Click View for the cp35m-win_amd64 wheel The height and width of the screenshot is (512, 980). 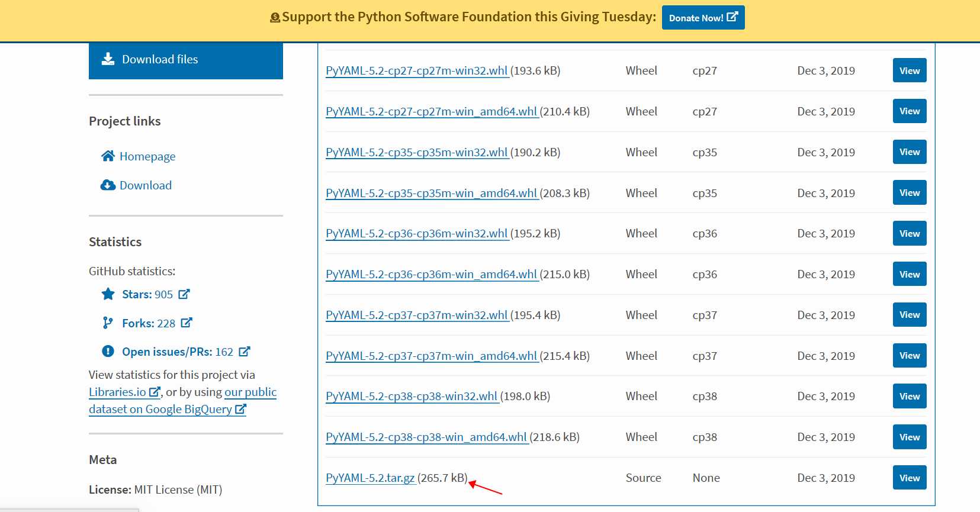click(x=910, y=193)
